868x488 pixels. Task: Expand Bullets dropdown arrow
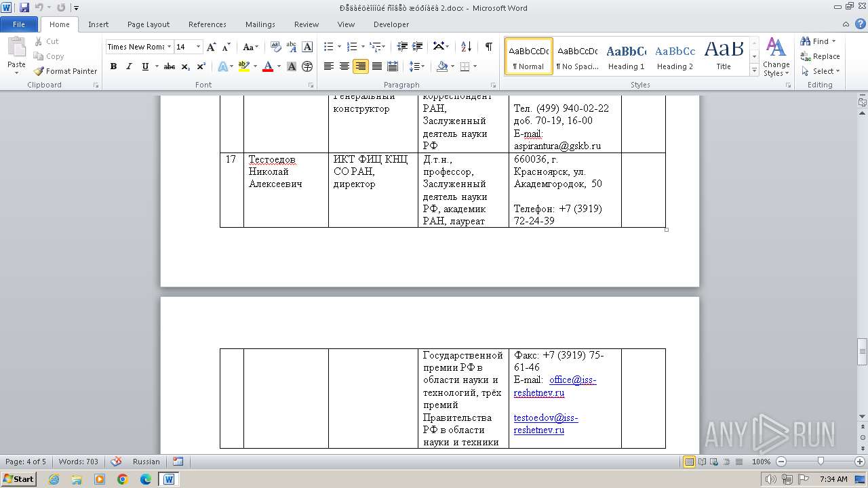click(x=340, y=47)
